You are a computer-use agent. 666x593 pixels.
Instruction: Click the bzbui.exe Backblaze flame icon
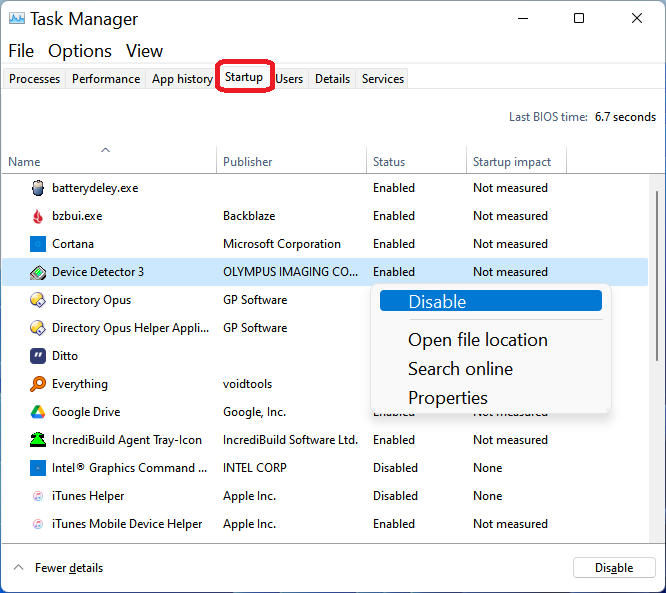coord(38,216)
